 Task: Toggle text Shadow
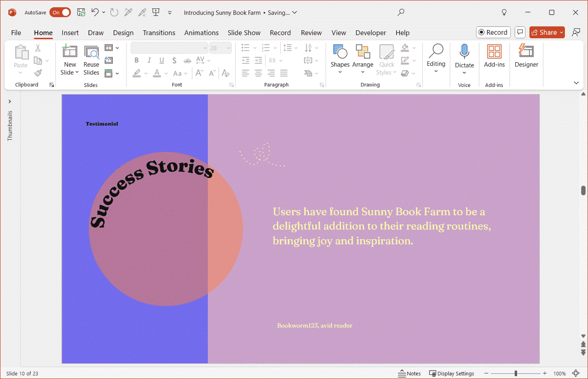(x=174, y=60)
